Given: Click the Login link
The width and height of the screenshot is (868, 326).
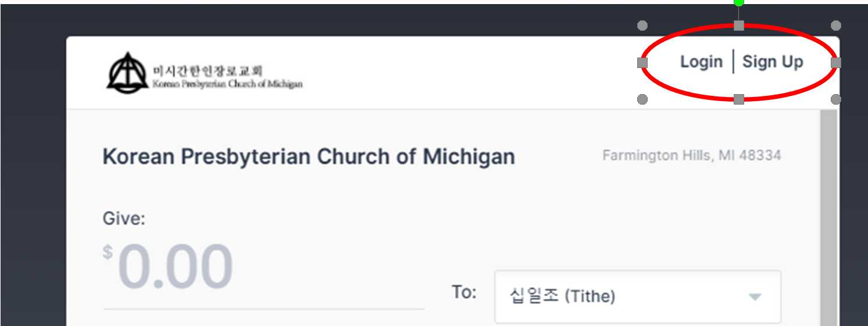Looking at the screenshot, I should [x=701, y=62].
